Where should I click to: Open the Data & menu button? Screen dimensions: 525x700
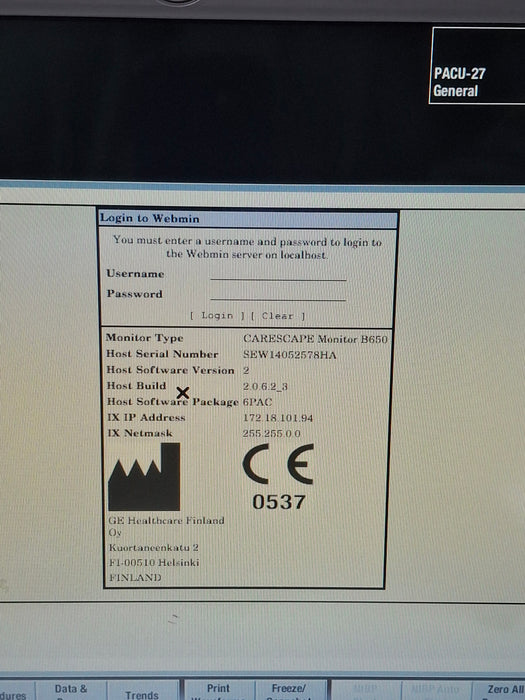pos(71,690)
